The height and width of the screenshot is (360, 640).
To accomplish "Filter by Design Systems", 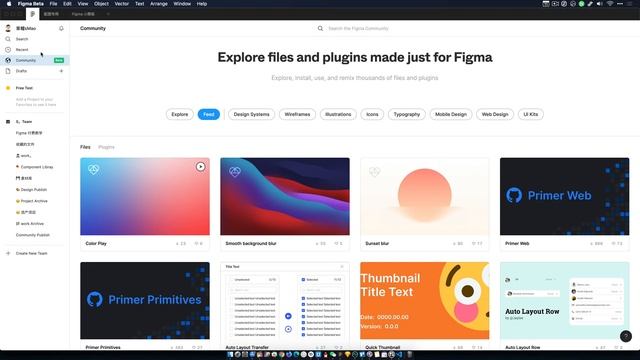I will (251, 114).
